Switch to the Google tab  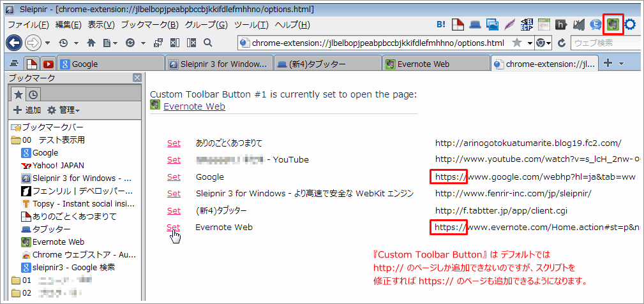[110, 64]
